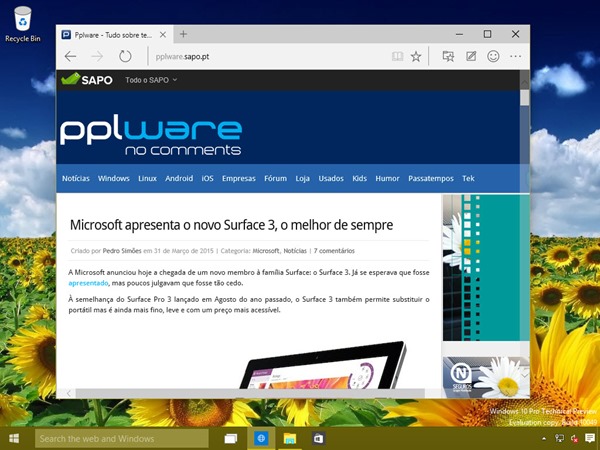
Task: Click the Notícias category link in byline
Action: point(295,251)
